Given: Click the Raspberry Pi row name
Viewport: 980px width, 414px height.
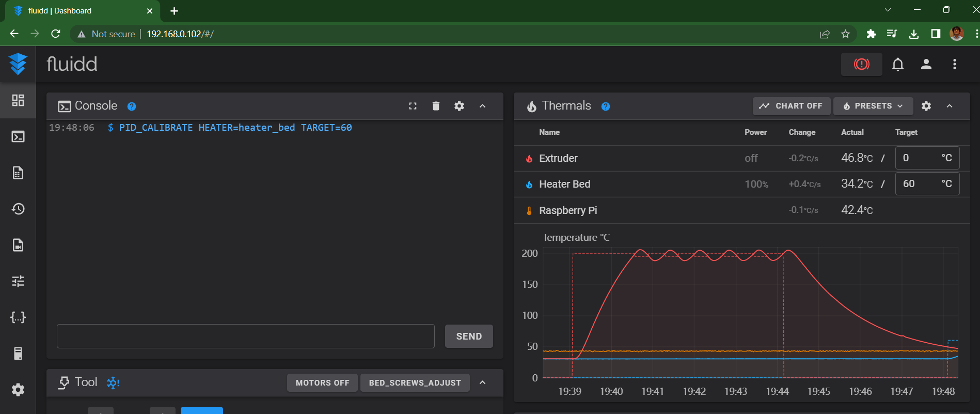Looking at the screenshot, I should coord(568,210).
